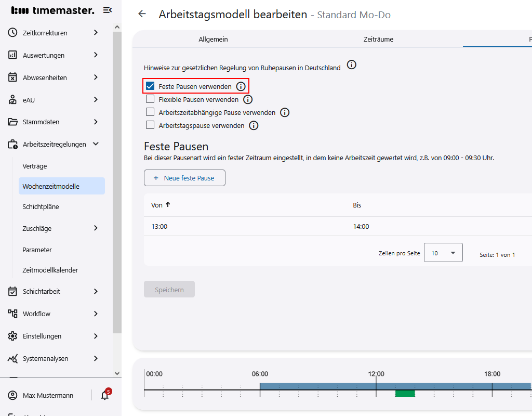This screenshot has height=416, width=532.
Task: Enable Flexible Pausen verwenden checkbox
Action: click(x=150, y=99)
